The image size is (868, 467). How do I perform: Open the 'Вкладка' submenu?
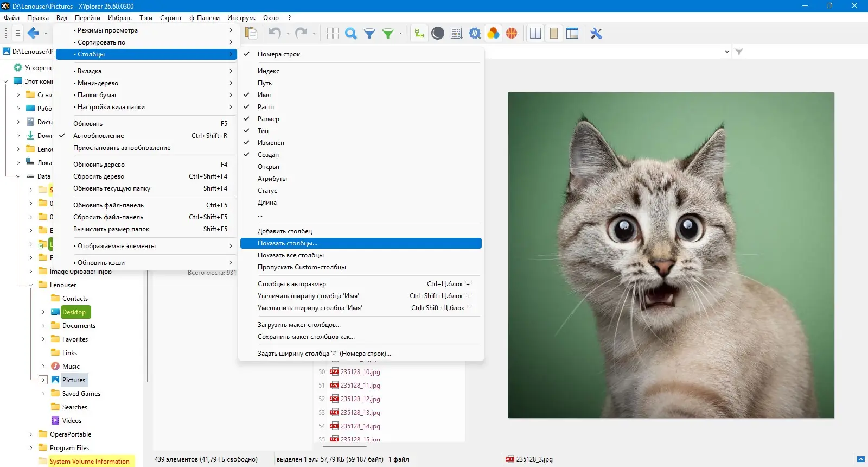point(146,71)
